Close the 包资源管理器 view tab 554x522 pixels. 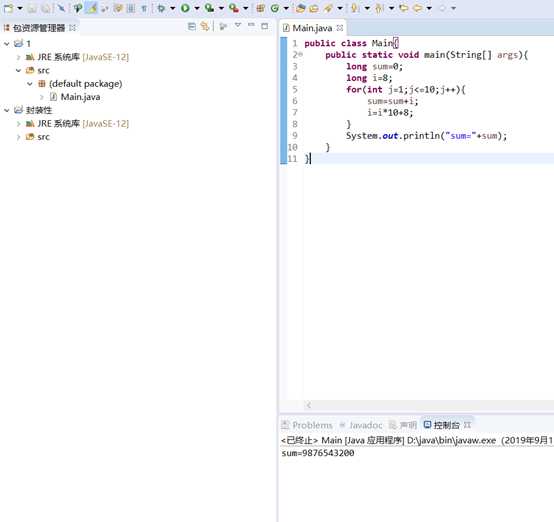click(x=72, y=28)
